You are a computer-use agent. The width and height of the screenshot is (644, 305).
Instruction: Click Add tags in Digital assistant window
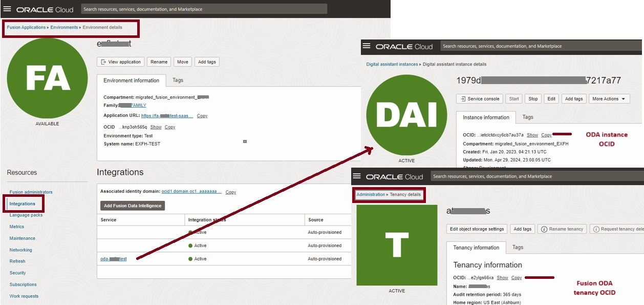[574, 99]
